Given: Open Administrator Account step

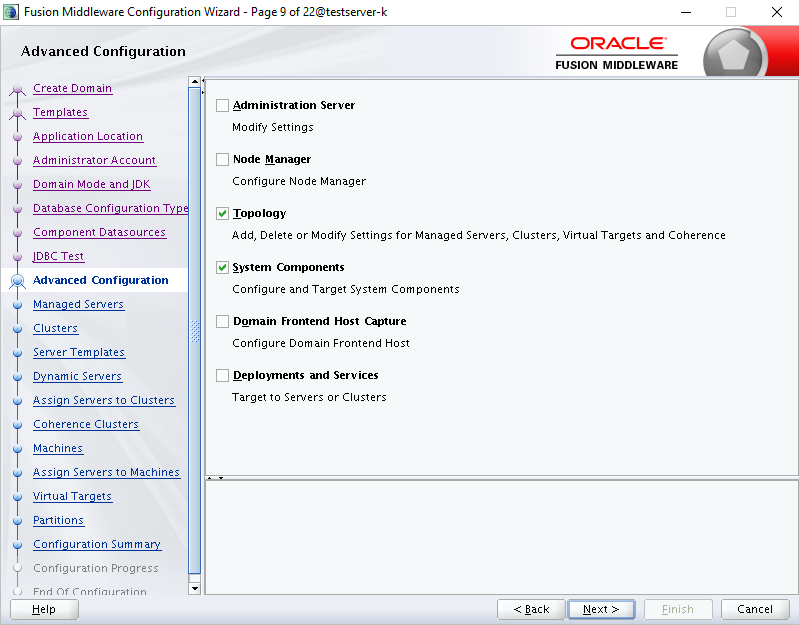Looking at the screenshot, I should pyautogui.click(x=94, y=160).
